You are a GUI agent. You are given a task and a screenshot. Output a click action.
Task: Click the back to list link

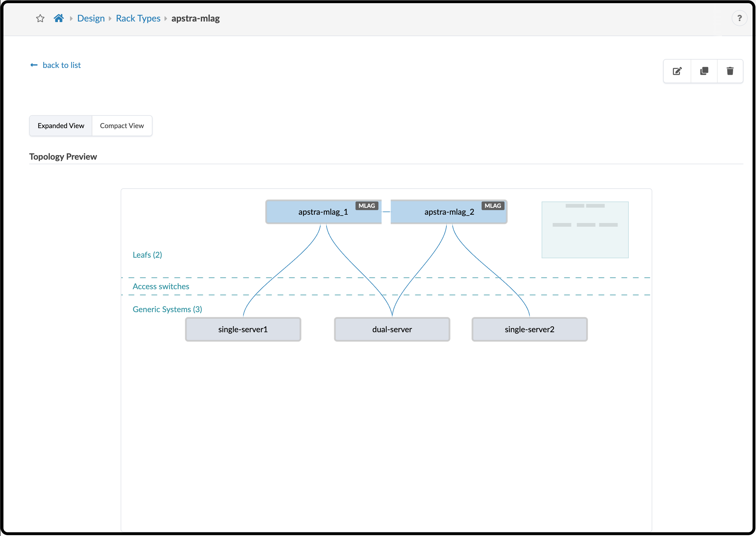tap(62, 65)
